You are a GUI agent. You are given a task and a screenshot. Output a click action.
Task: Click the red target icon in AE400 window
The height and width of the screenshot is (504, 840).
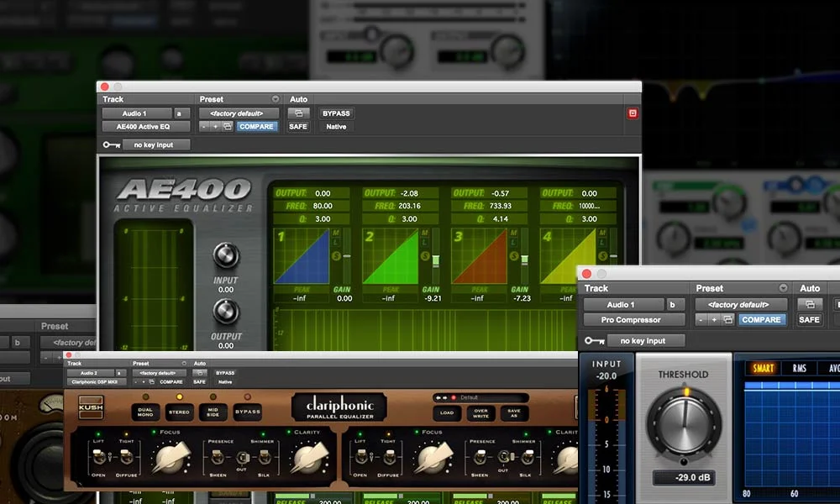coord(633,113)
